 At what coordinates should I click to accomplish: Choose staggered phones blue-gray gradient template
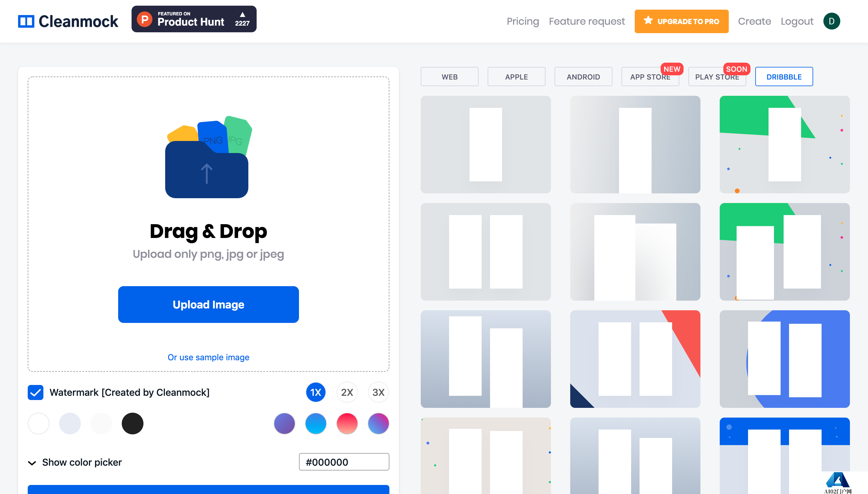pyautogui.click(x=486, y=359)
